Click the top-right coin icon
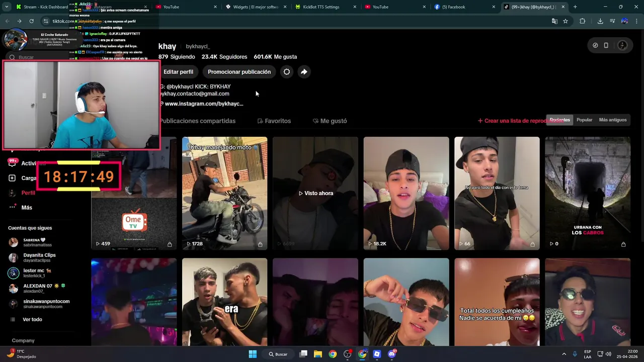 [595, 45]
